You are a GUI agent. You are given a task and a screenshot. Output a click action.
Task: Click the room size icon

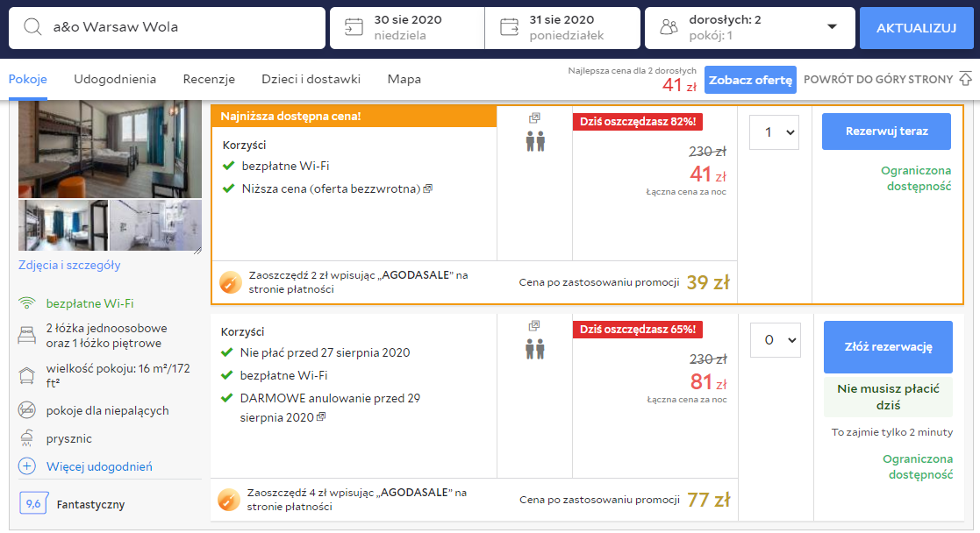(27, 375)
